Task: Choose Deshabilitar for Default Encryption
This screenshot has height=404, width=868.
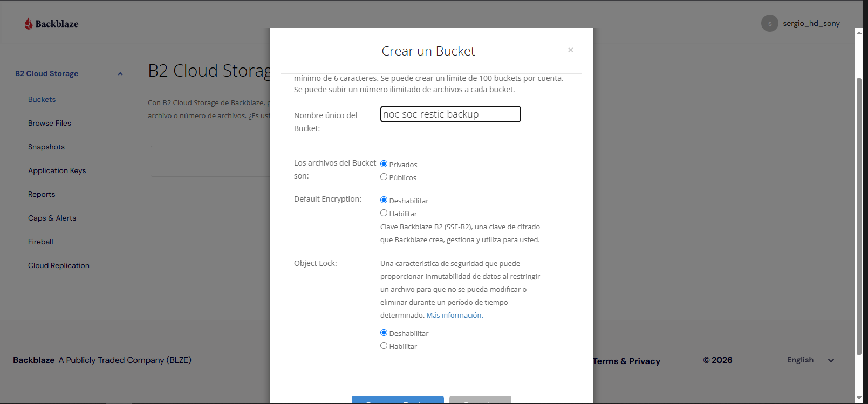Action: click(x=384, y=200)
